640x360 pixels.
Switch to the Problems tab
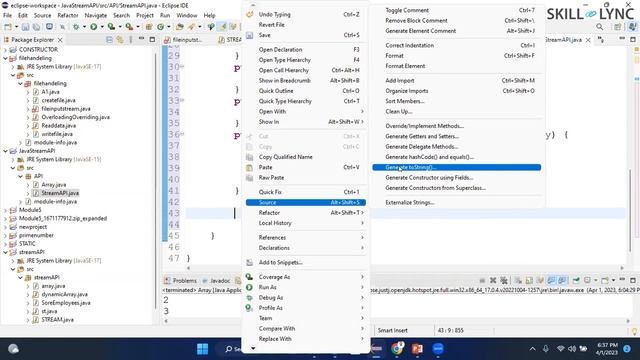click(180, 280)
